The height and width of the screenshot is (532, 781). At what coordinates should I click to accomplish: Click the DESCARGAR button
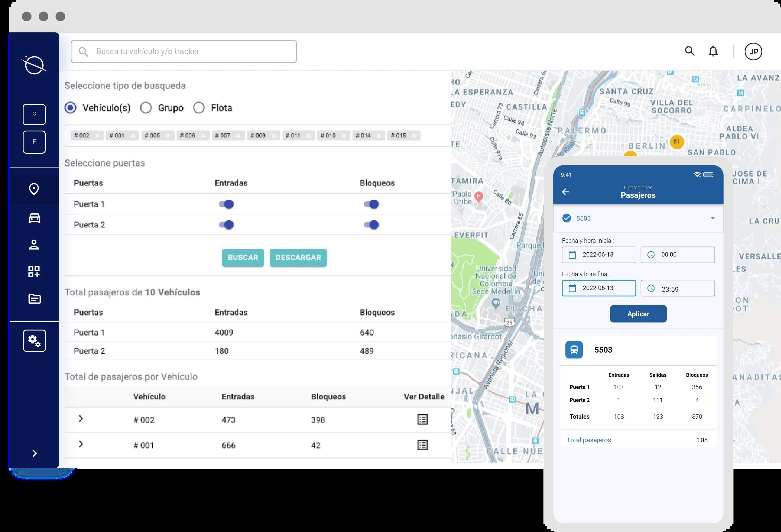pyautogui.click(x=298, y=258)
